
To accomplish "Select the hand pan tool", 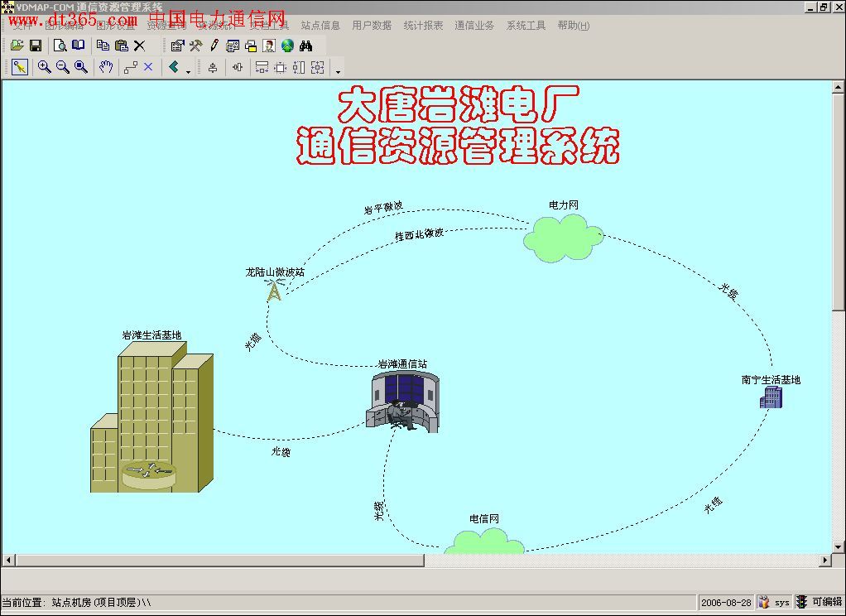I will [105, 67].
